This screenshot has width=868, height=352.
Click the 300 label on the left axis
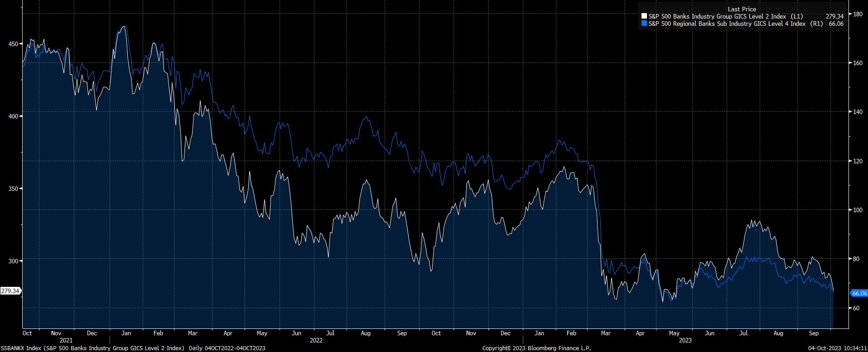click(x=12, y=261)
